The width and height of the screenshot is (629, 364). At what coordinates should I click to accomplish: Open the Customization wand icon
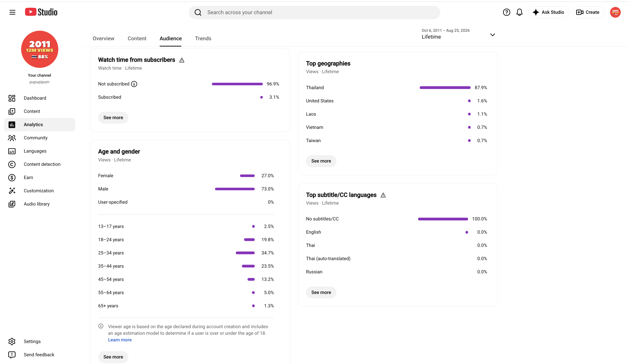tap(12, 191)
